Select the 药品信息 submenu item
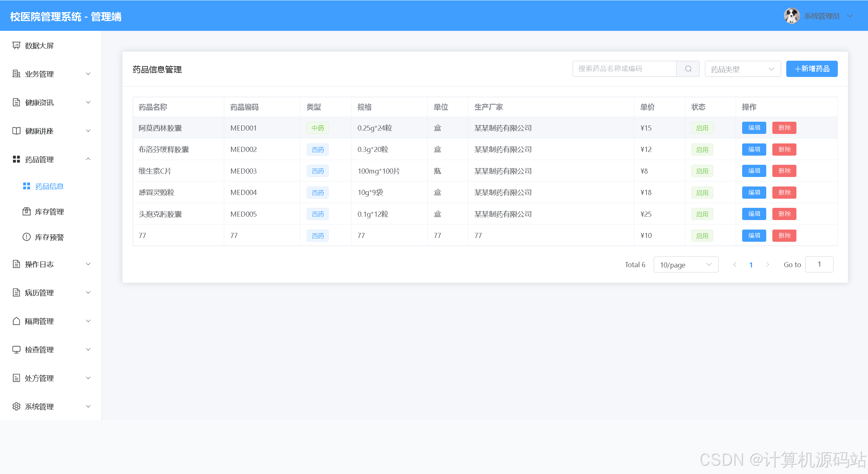The height and width of the screenshot is (474, 868). (x=51, y=186)
